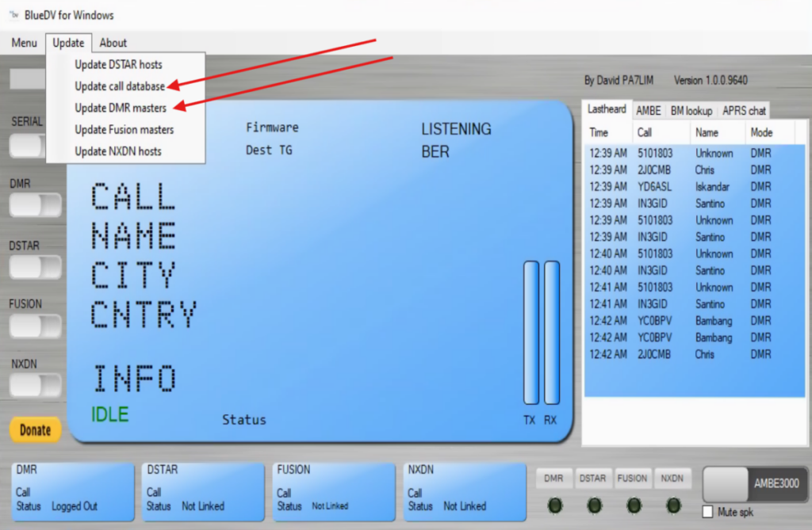Image resolution: width=812 pixels, height=530 pixels.
Task: Toggle the AMBE3000 switch
Action: (x=753, y=483)
